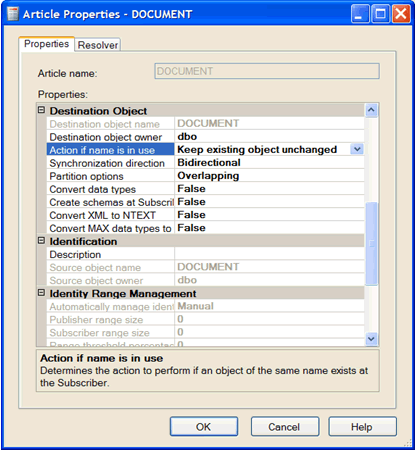Click the Description value field
This screenshot has height=451, width=415.
click(x=269, y=254)
